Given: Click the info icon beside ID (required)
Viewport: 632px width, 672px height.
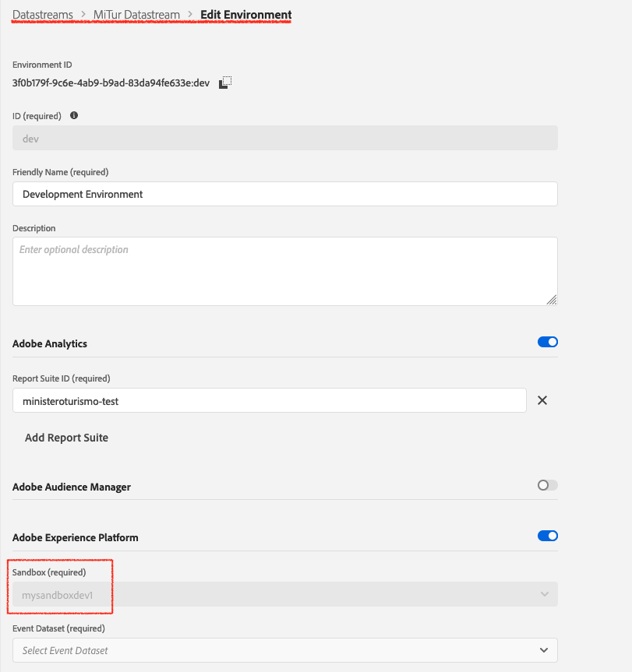Looking at the screenshot, I should click(74, 115).
